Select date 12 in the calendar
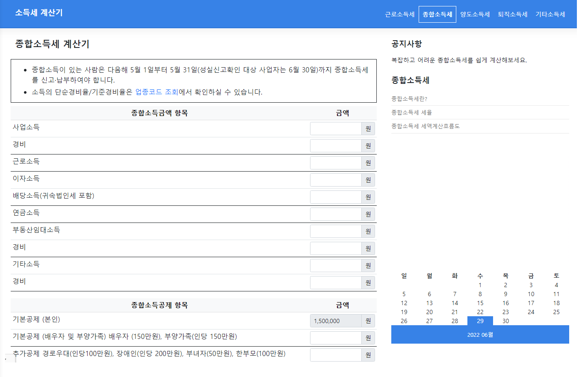This screenshot has width=588, height=377. click(404, 303)
